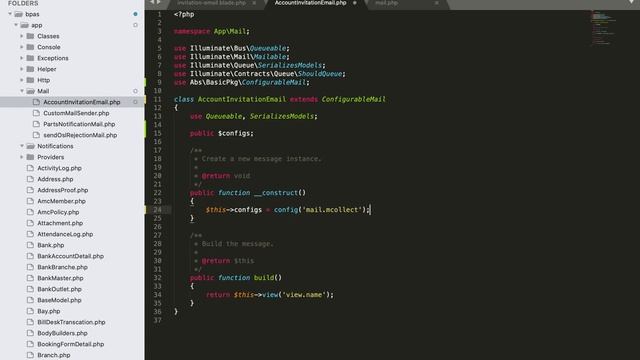
Task: Click the sendOslRejectionMail.php file icon
Action: [36, 135]
